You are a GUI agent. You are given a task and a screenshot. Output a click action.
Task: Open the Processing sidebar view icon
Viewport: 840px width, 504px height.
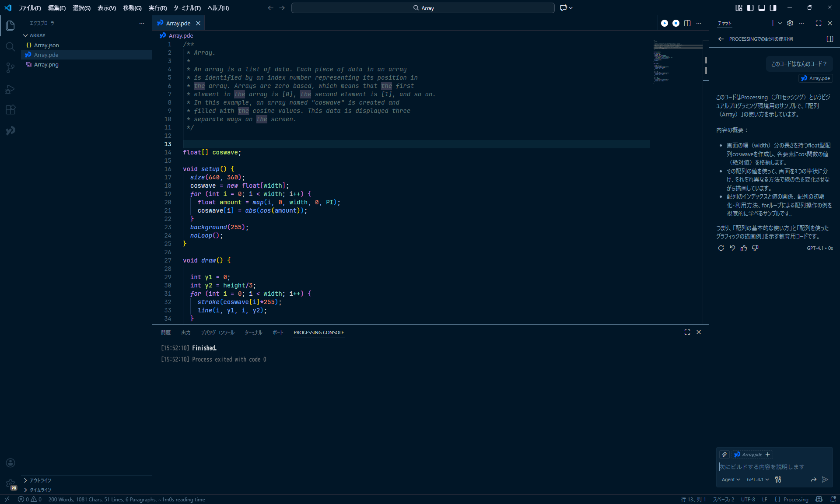point(10,130)
